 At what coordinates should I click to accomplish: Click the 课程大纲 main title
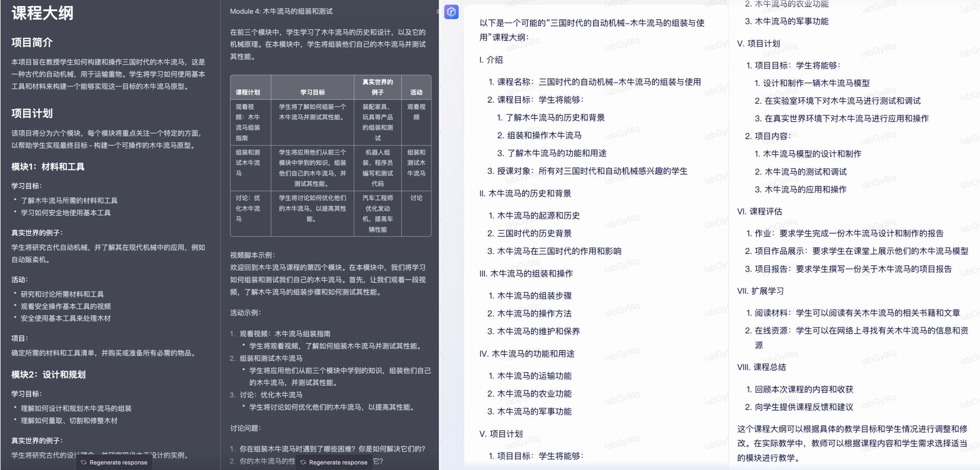pyautogui.click(x=42, y=13)
